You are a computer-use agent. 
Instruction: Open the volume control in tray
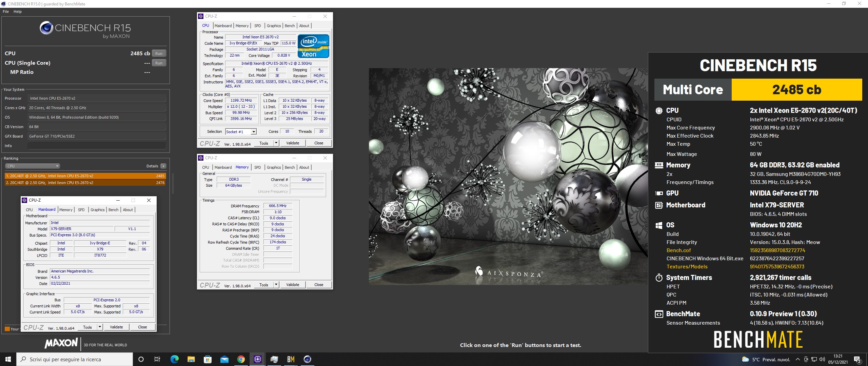[x=822, y=360]
